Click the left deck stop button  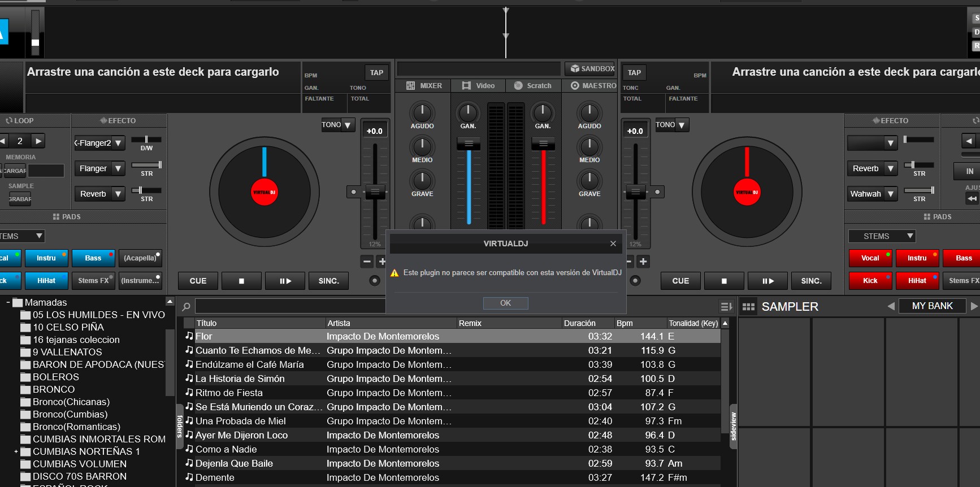pos(241,281)
